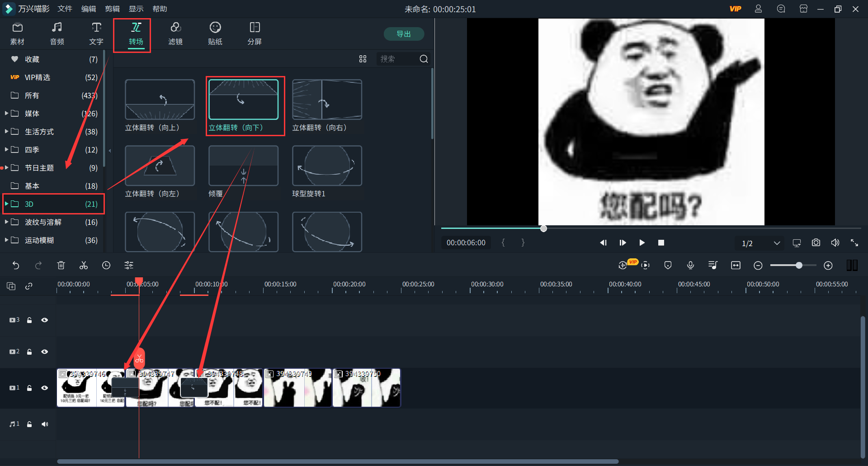Image resolution: width=868 pixels, height=466 pixels.
Task: Open the 帮助 menu
Action: 159,9
